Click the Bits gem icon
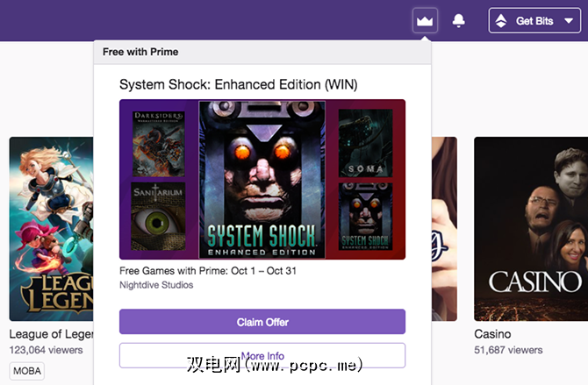588x385 pixels. (501, 21)
